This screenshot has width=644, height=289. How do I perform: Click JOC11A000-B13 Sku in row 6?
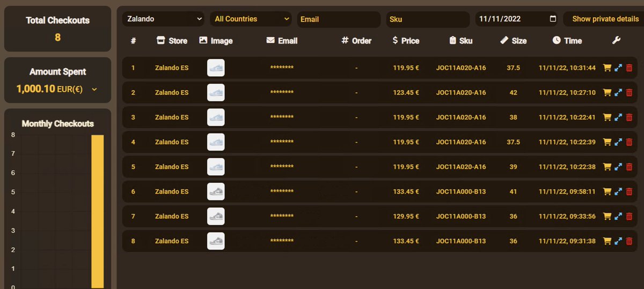pyautogui.click(x=461, y=191)
